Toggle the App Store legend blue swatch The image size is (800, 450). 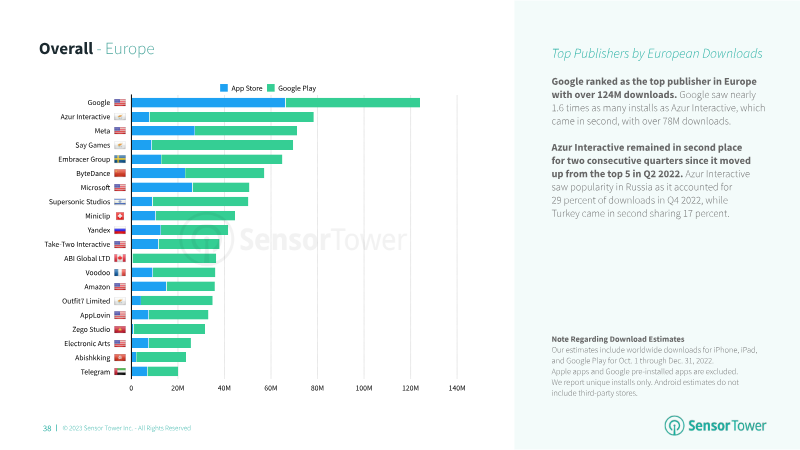223,88
